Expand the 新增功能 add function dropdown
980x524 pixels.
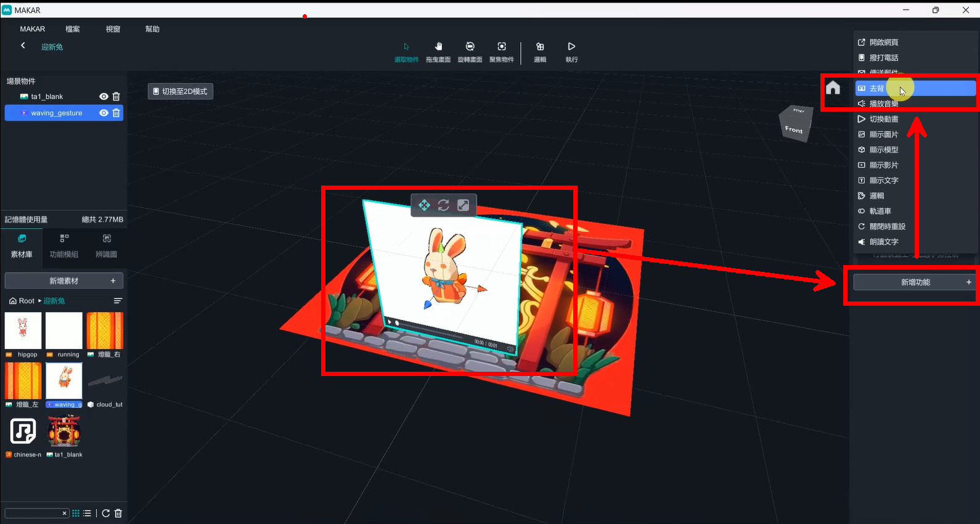pos(915,282)
